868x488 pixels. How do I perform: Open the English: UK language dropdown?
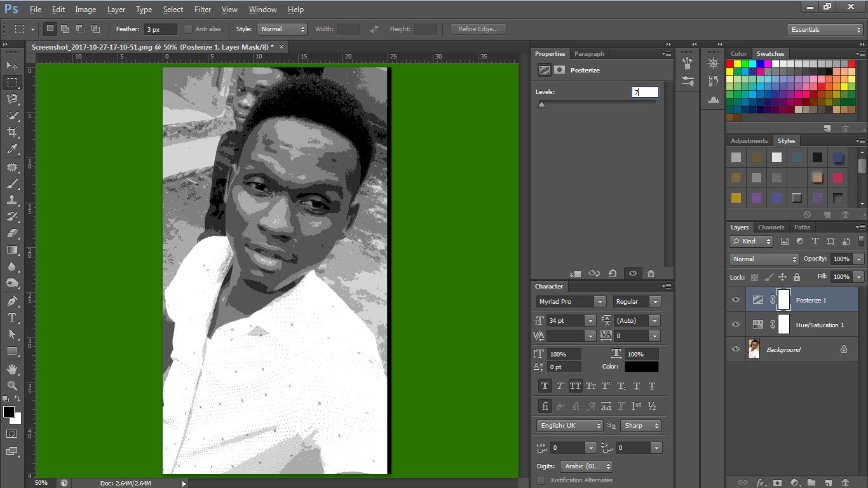(x=569, y=426)
